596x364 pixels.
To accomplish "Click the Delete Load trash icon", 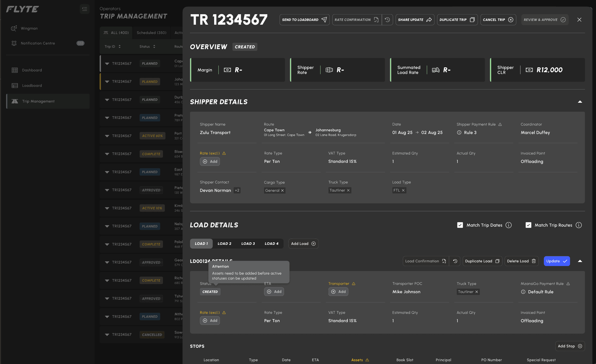I will (534, 261).
